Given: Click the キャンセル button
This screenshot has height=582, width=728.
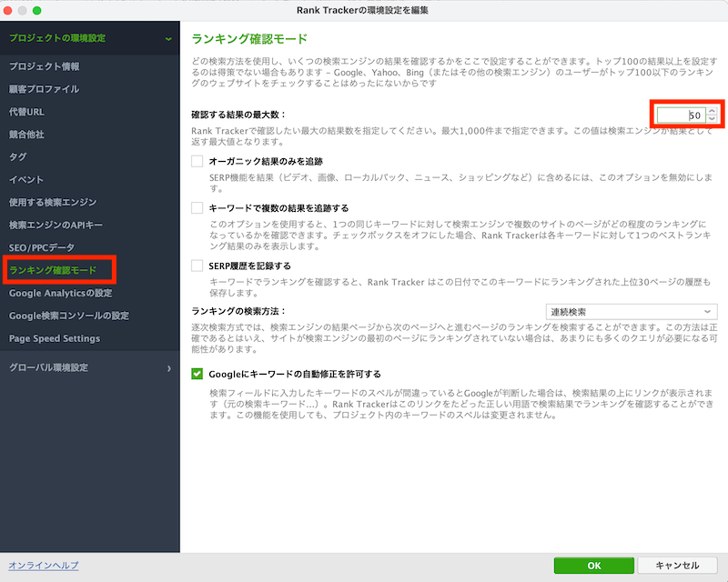Looking at the screenshot, I should 677,566.
